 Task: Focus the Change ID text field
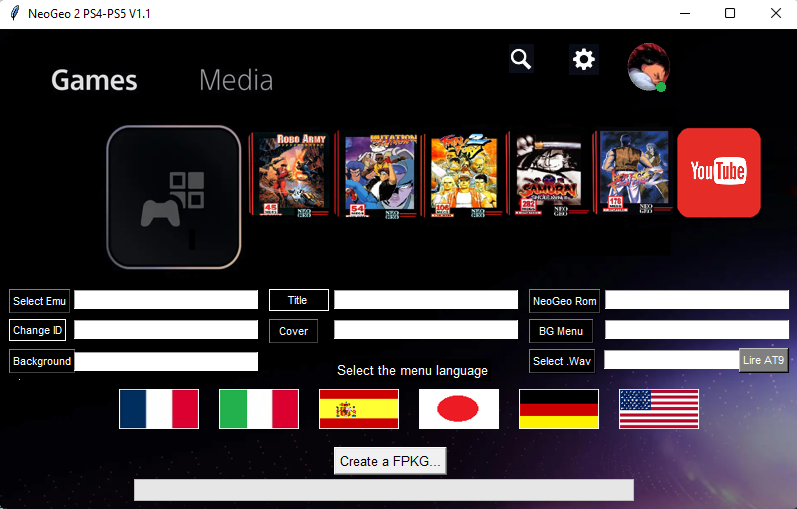click(x=166, y=330)
